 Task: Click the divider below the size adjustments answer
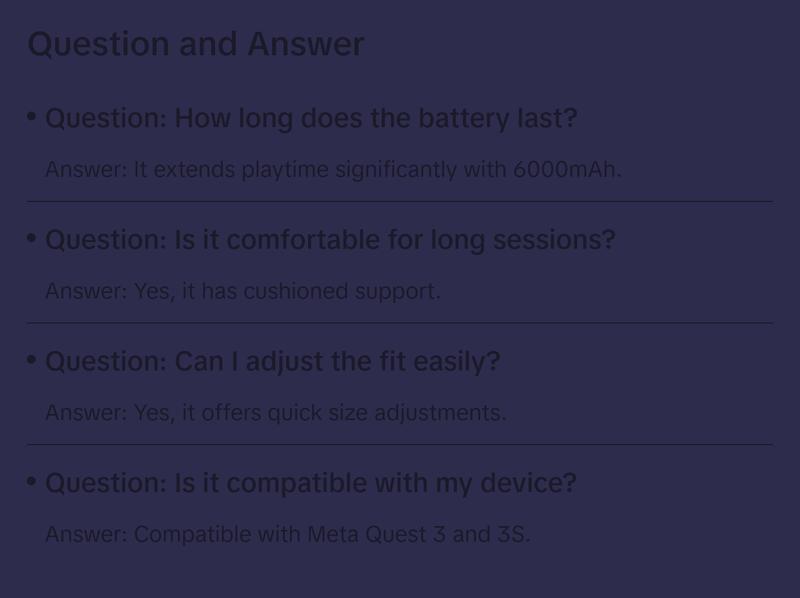click(x=400, y=444)
